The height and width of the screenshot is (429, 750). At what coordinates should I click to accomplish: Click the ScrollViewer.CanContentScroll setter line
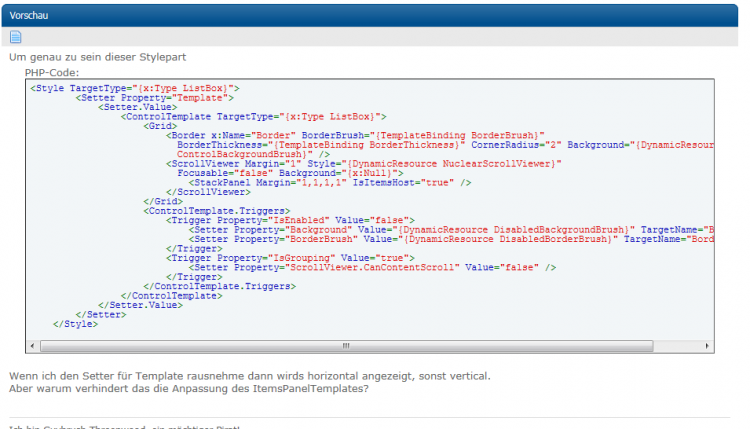tap(372, 267)
